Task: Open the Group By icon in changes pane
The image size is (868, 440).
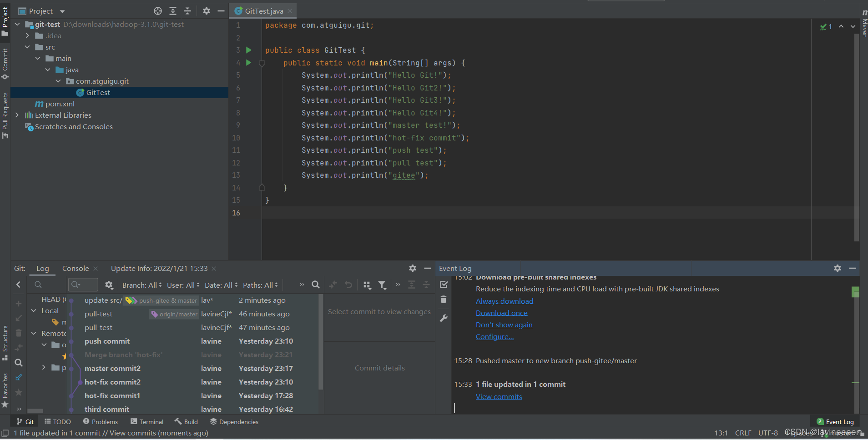Action: (x=367, y=285)
